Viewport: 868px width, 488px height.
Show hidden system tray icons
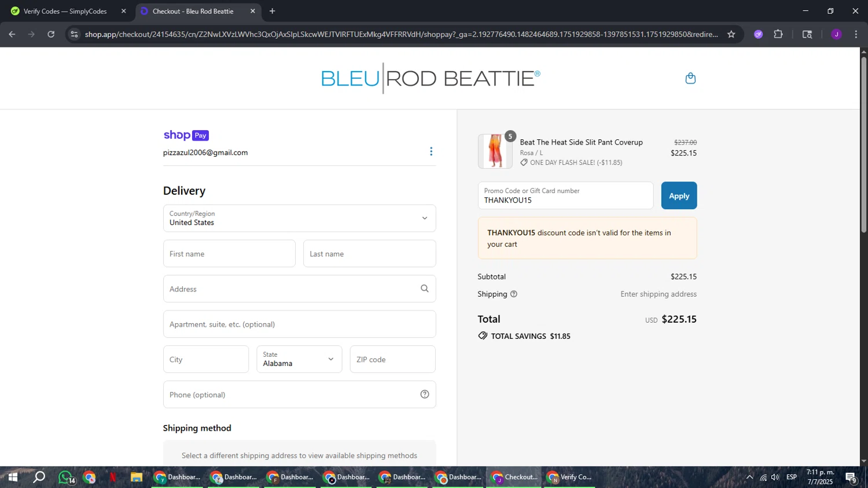tap(749, 478)
